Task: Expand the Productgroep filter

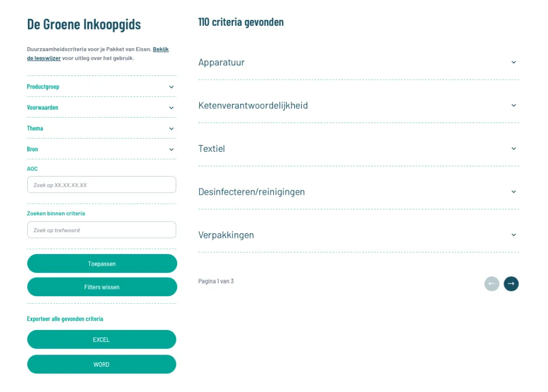Action: click(102, 86)
